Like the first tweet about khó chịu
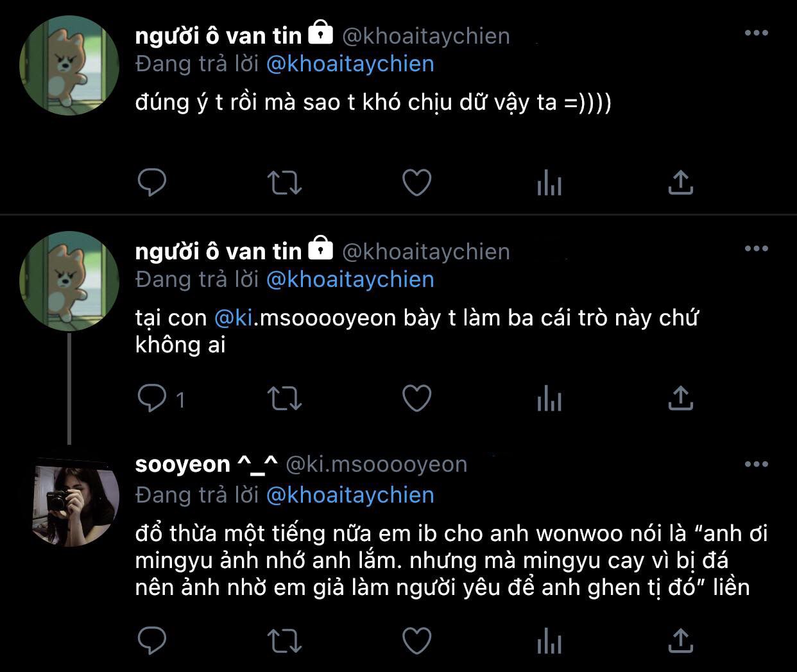 click(416, 183)
